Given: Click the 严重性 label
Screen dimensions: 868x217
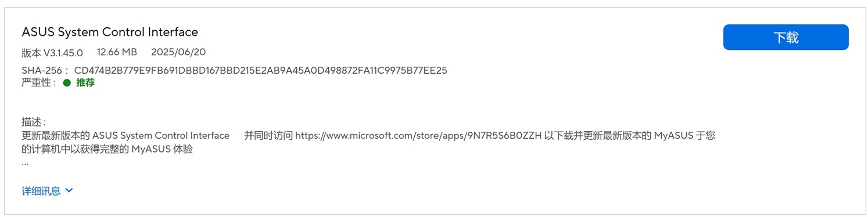Looking at the screenshot, I should coord(39,82).
